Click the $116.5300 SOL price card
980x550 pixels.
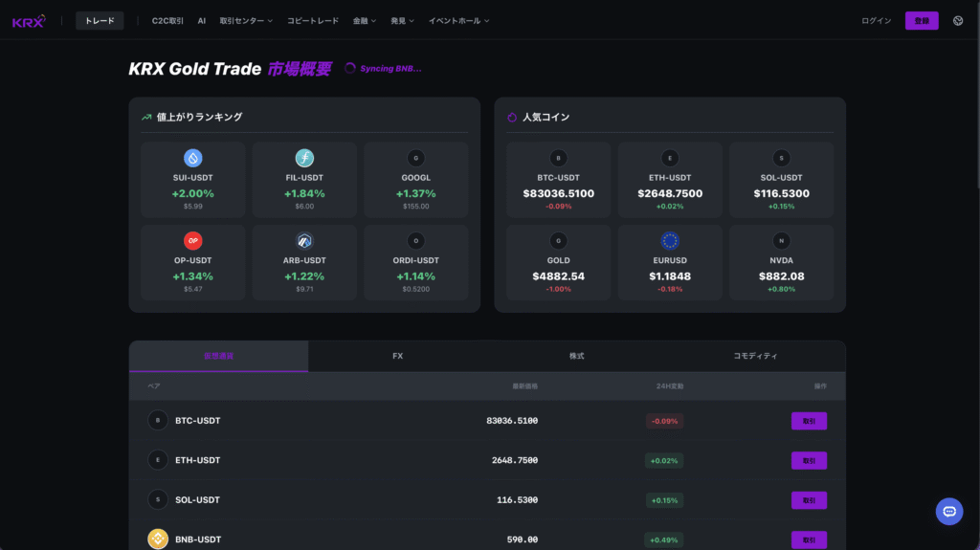781,180
